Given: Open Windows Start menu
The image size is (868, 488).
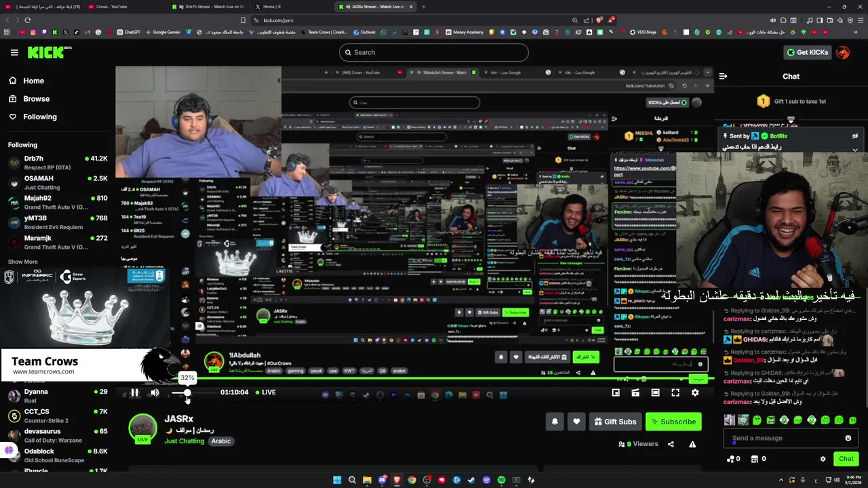Looking at the screenshot, I should [337, 480].
